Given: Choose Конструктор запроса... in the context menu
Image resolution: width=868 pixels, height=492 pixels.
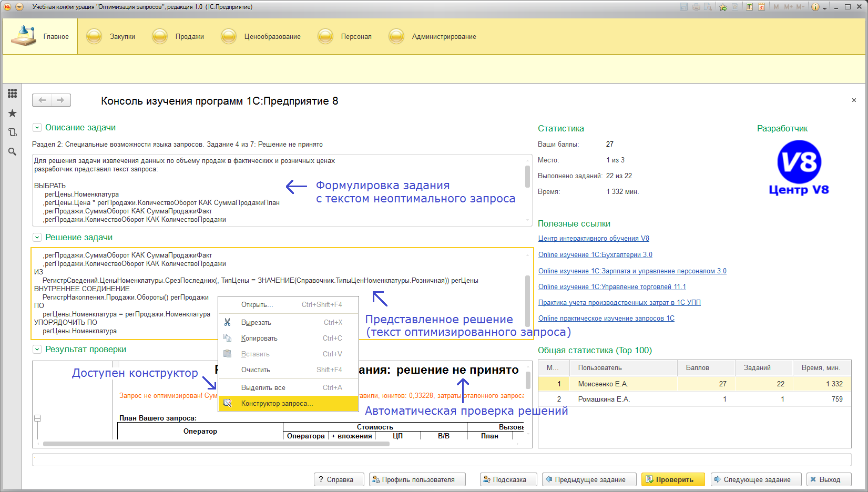Looking at the screenshot, I should coord(289,403).
